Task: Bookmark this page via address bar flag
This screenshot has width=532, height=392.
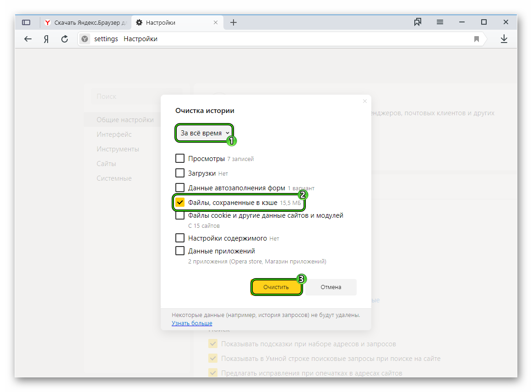Action: (476, 39)
